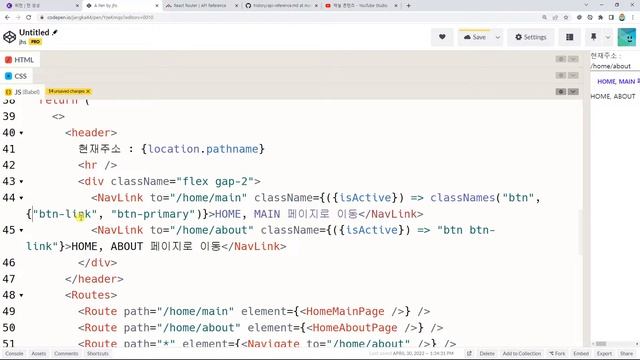640x360 pixels.
Task: Select the HTML editor tab
Action: tap(20, 60)
